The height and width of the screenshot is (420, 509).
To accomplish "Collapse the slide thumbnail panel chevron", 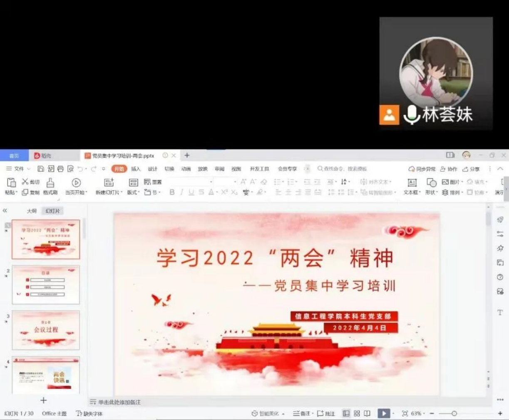I will pyautogui.click(x=5, y=211).
